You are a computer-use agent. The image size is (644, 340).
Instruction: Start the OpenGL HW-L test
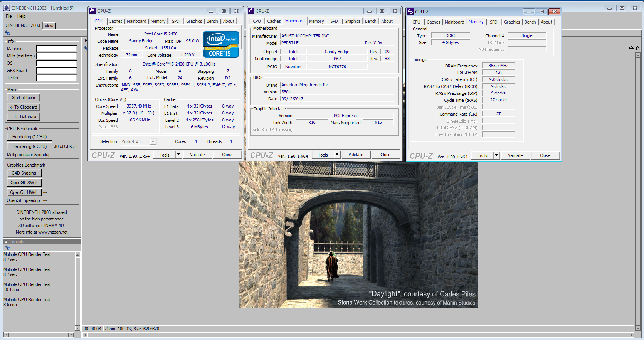pyautogui.click(x=24, y=192)
